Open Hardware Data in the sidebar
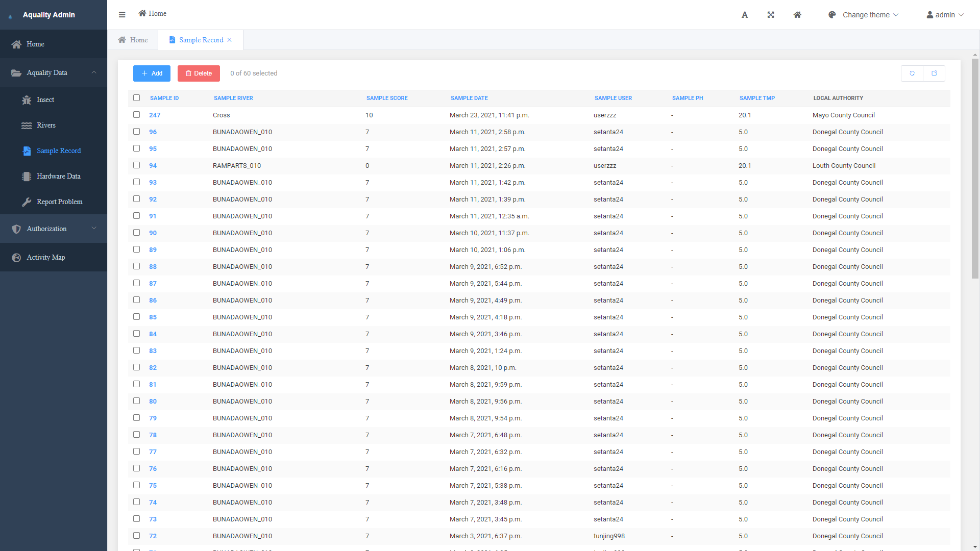Image resolution: width=980 pixels, height=551 pixels. [x=54, y=177]
